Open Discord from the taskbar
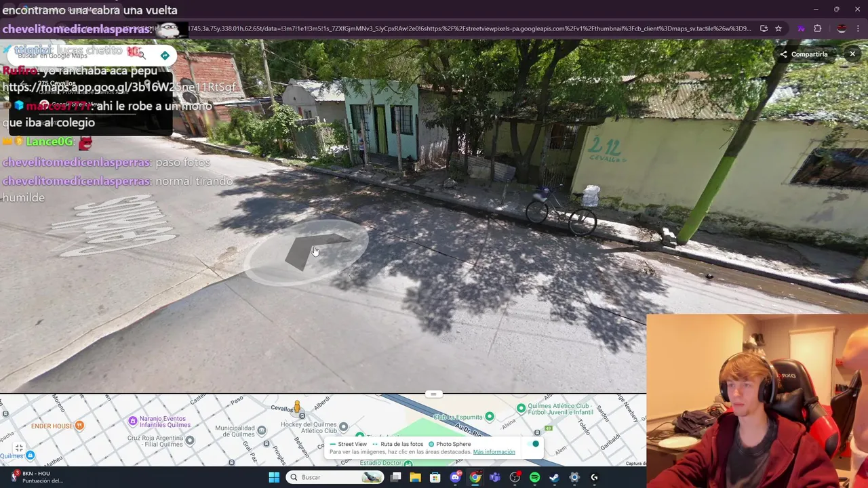Screen dimensions: 868x488 pyautogui.click(x=455, y=477)
